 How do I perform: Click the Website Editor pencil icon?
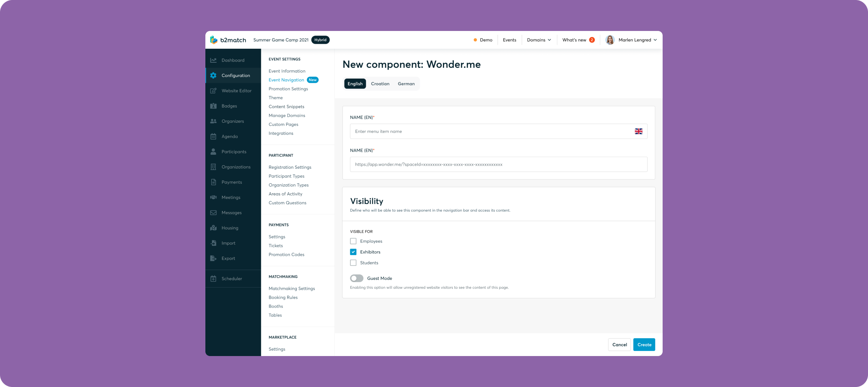[x=213, y=91]
